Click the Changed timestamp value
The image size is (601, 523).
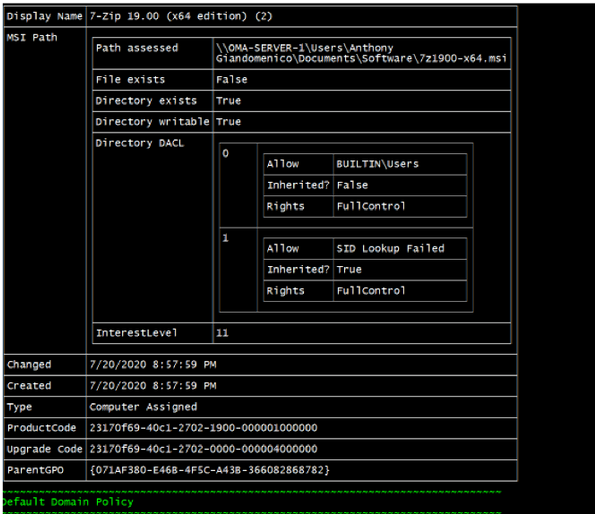coord(154,365)
